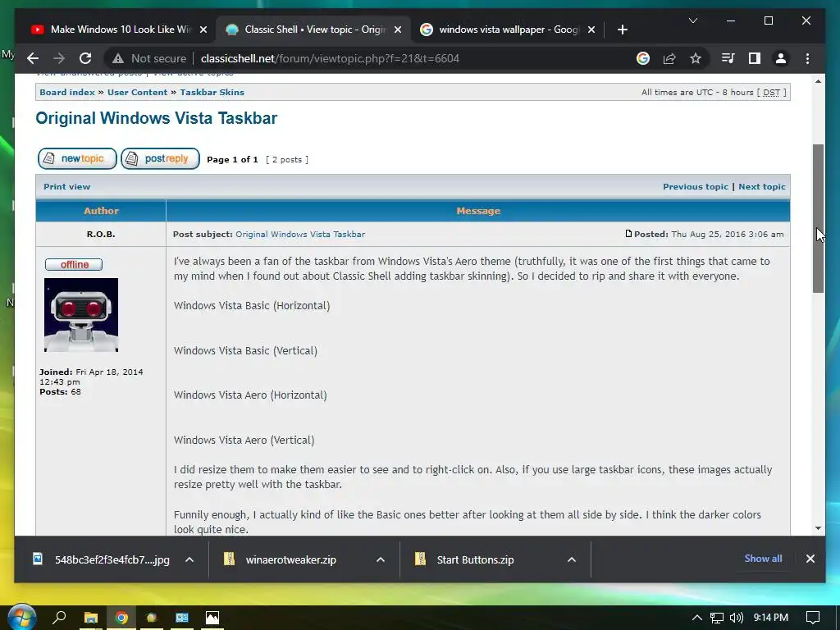Switch to windows vista wallpaper Google tab
Image resolution: width=840 pixels, height=630 pixels.
pyautogui.click(x=507, y=30)
